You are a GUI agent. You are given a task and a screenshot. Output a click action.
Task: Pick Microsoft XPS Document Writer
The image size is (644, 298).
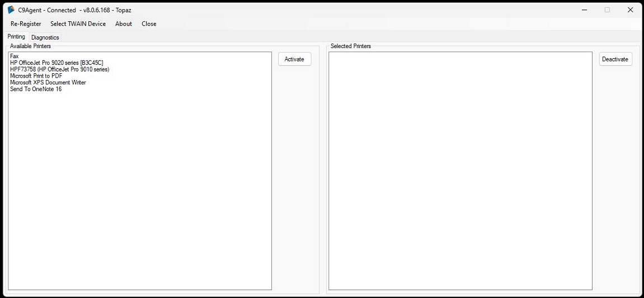pyautogui.click(x=48, y=83)
